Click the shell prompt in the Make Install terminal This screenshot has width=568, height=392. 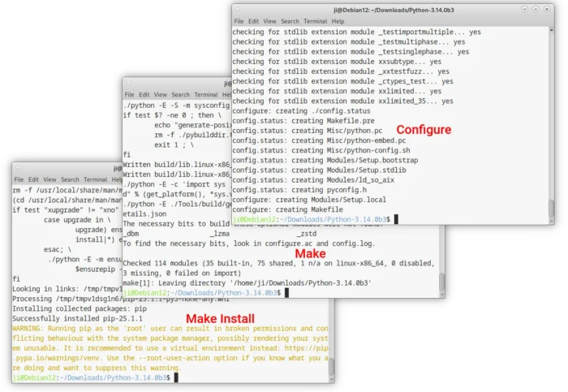[91, 377]
